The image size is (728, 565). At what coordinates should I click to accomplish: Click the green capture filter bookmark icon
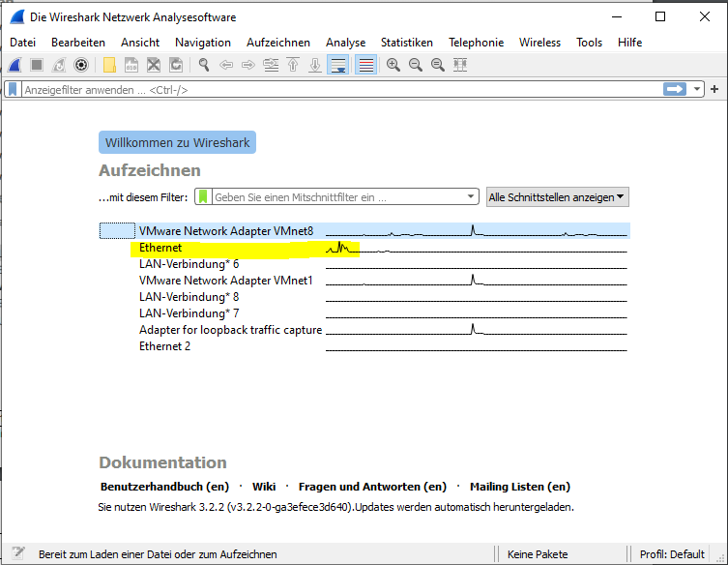click(x=203, y=197)
